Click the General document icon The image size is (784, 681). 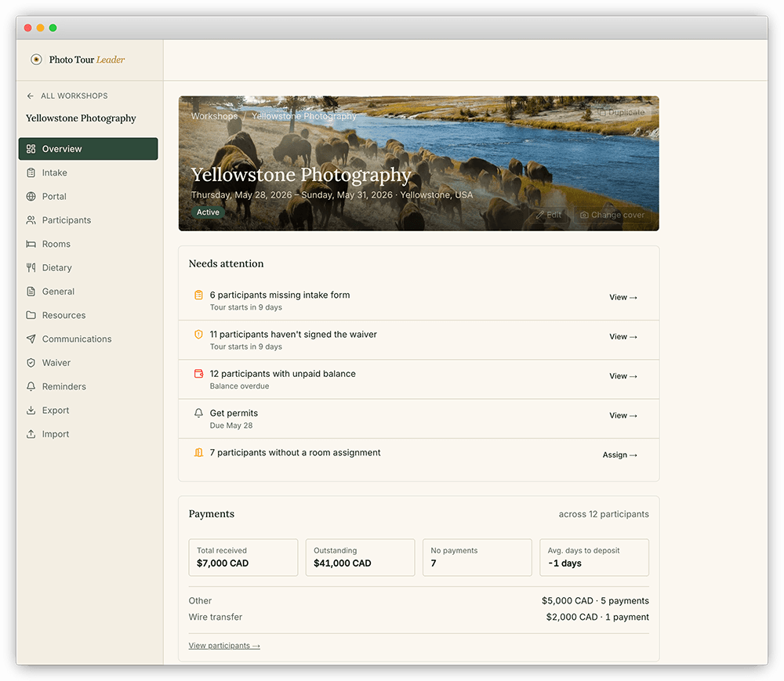(x=31, y=292)
